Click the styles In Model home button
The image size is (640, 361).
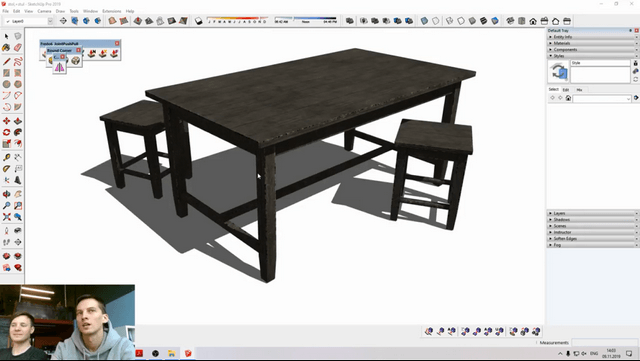568,98
